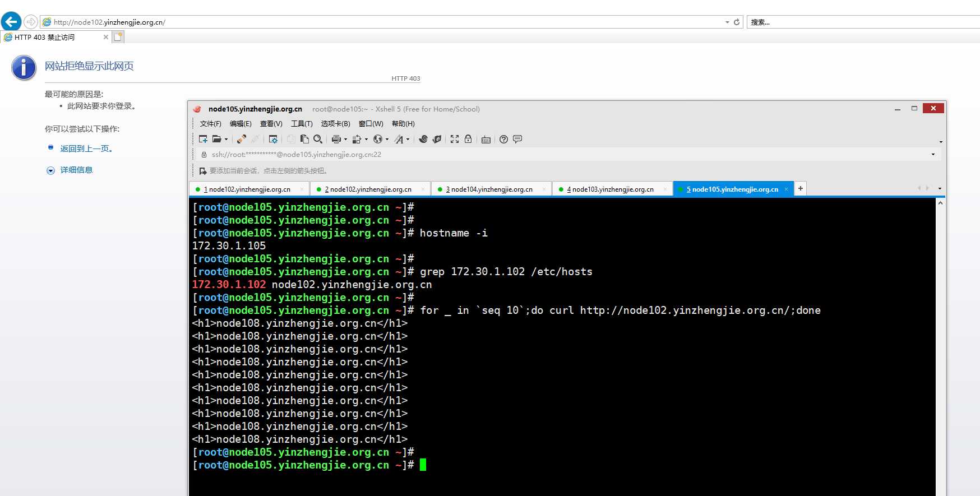Click the speech bubble feedback icon
Image resolution: width=980 pixels, height=496 pixels.
[x=517, y=139]
